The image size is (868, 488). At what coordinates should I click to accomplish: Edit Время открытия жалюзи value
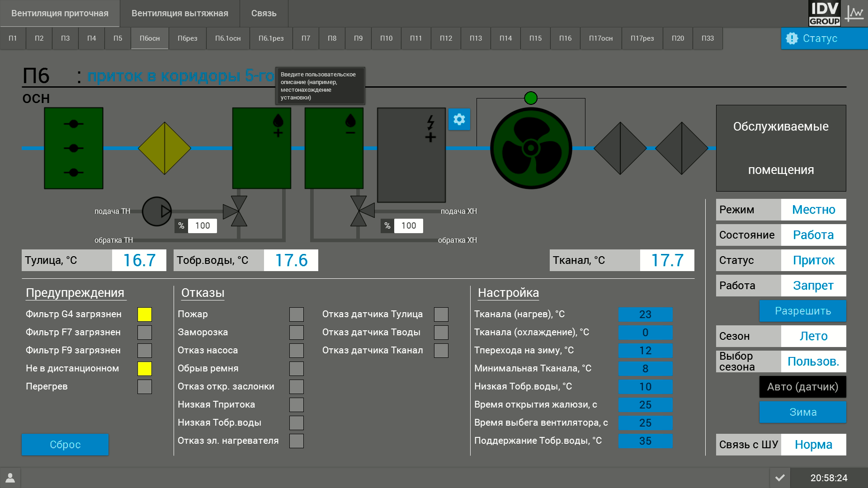tap(646, 405)
